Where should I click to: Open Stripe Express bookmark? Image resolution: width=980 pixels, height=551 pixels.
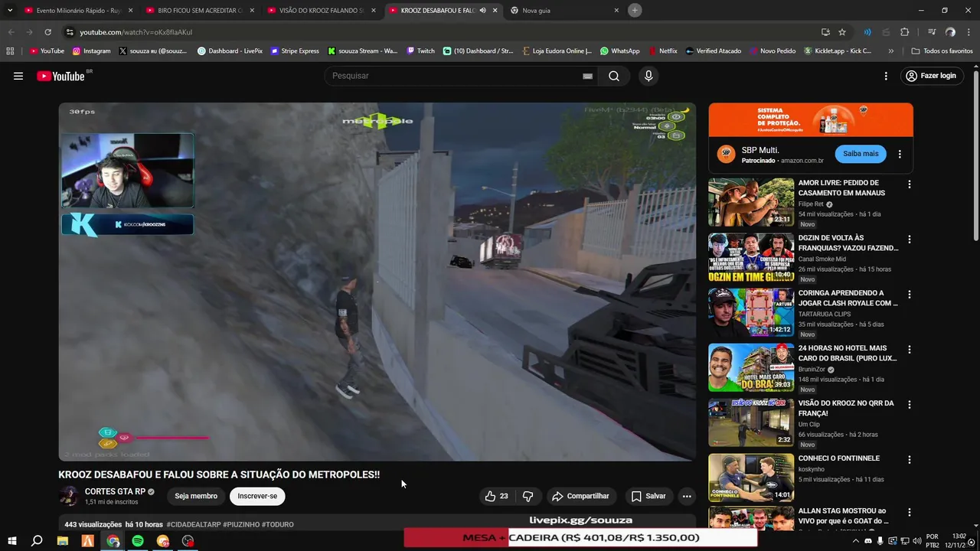click(295, 51)
